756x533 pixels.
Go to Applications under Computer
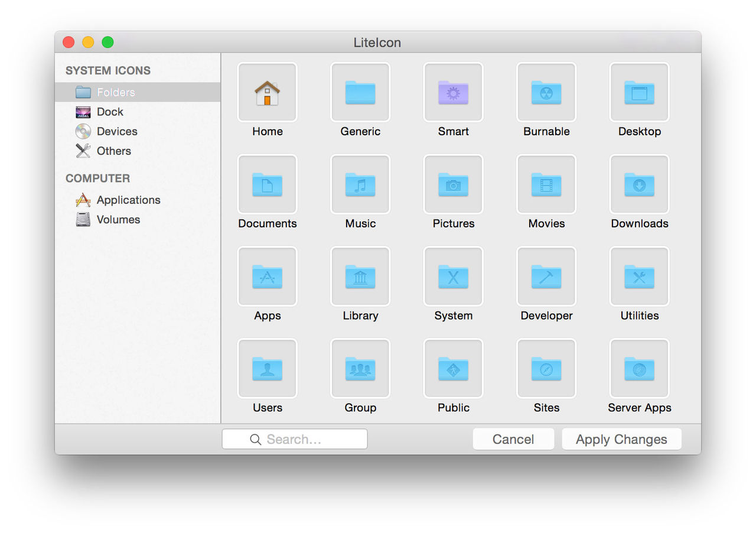(138, 200)
